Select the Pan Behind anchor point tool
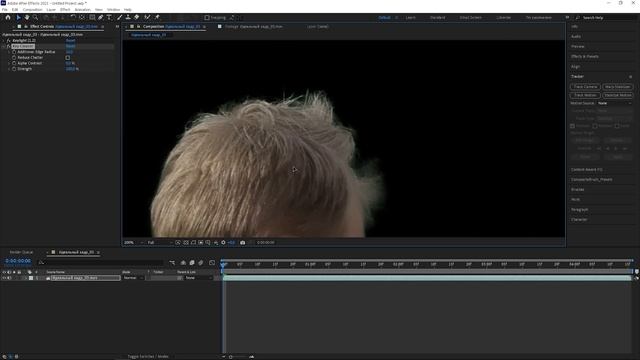 (x=82, y=18)
